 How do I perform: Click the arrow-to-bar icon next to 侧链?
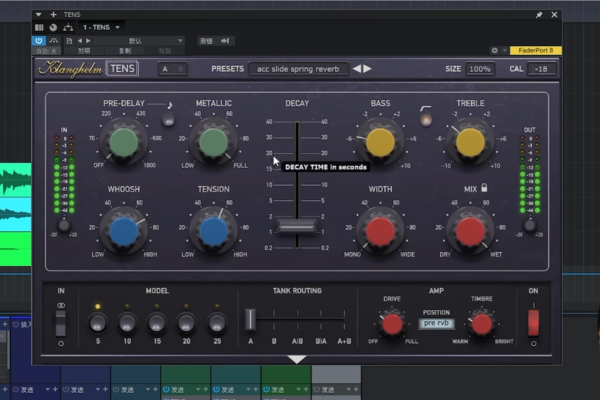[225, 41]
